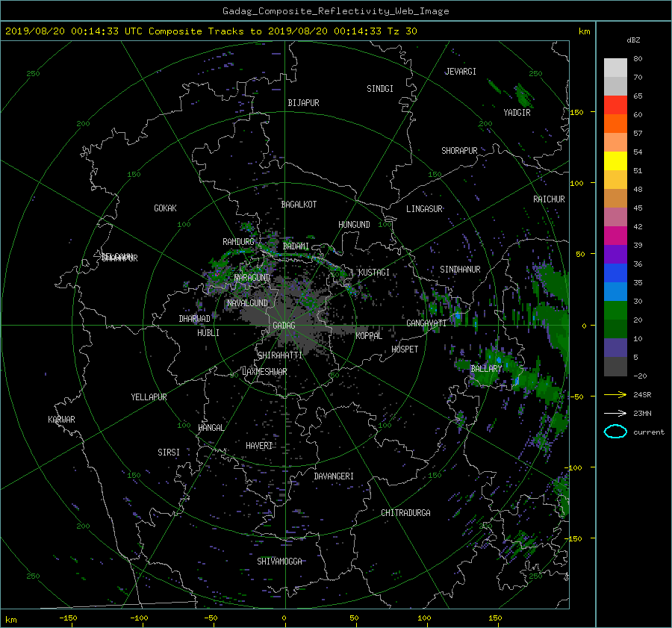Click the HOSPET city label
Screen dimensions: 672x628
pos(405,349)
